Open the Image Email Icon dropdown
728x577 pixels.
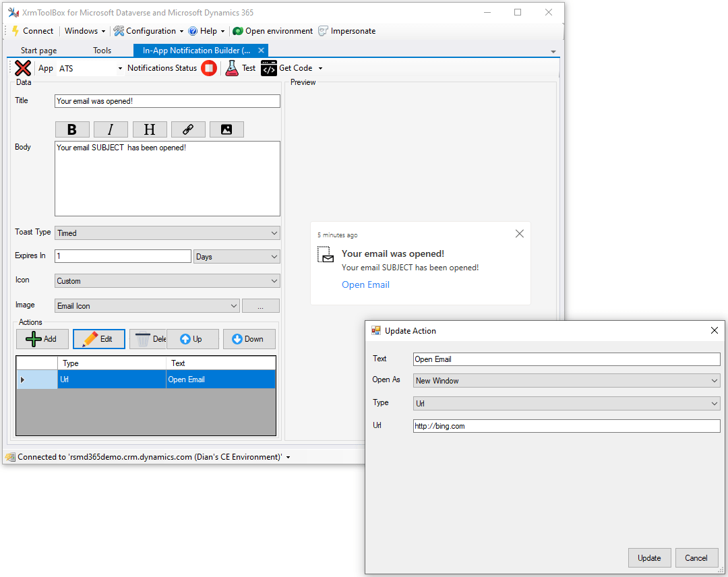(234, 306)
